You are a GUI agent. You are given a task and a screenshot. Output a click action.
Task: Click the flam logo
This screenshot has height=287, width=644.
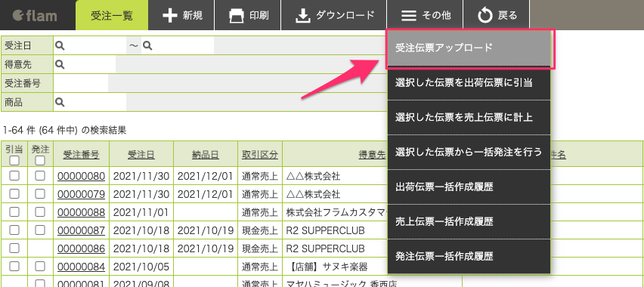[35, 16]
